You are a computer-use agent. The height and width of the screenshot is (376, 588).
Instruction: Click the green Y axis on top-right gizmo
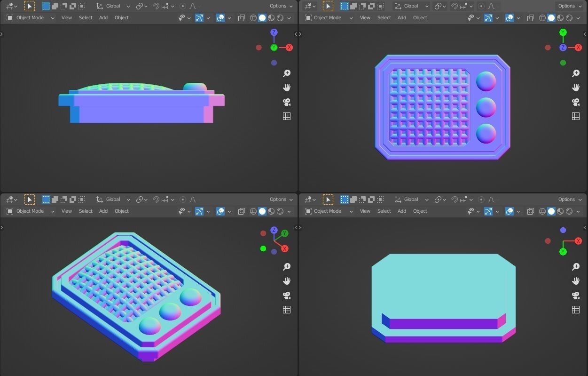click(x=563, y=32)
